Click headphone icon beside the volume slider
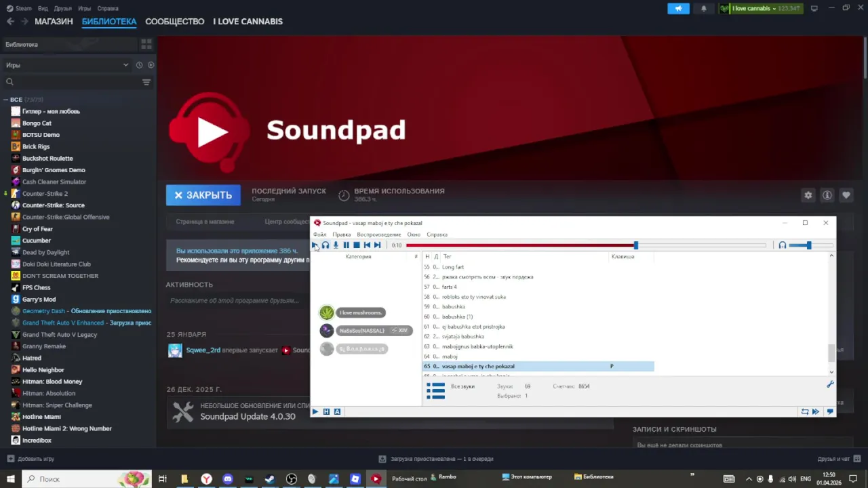The height and width of the screenshot is (488, 868). 782,245
